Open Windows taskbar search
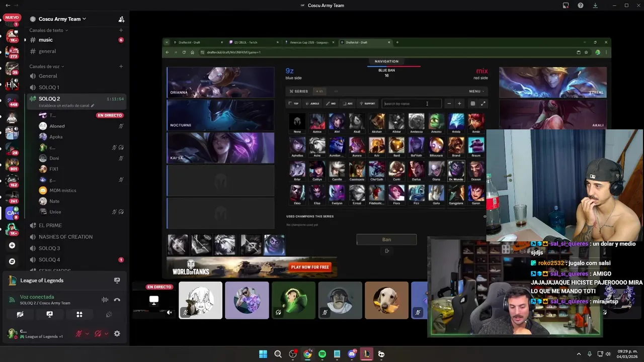Image resolution: width=644 pixels, height=362 pixels. coord(278,354)
